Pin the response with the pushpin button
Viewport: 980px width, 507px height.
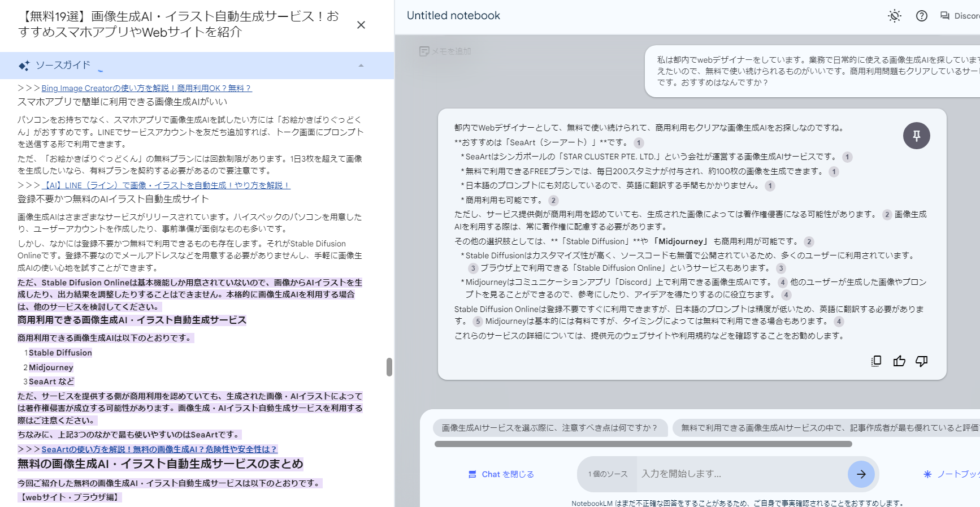[x=916, y=136]
